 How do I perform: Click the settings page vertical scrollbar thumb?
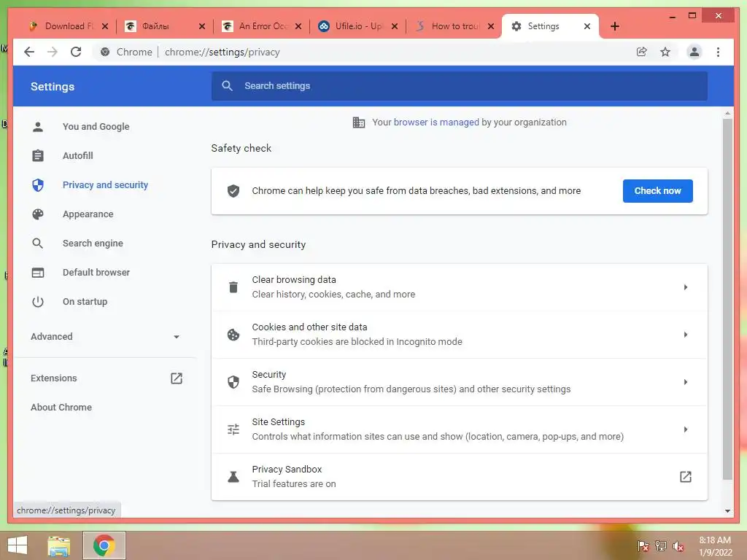[x=727, y=299]
